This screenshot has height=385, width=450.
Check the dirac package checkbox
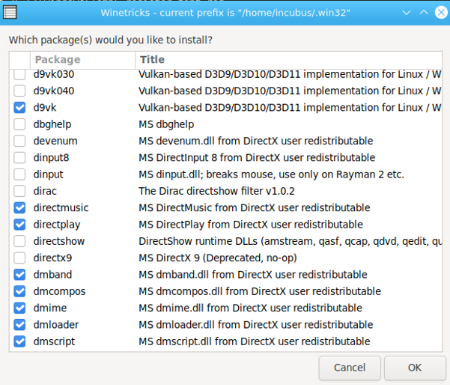tap(20, 191)
